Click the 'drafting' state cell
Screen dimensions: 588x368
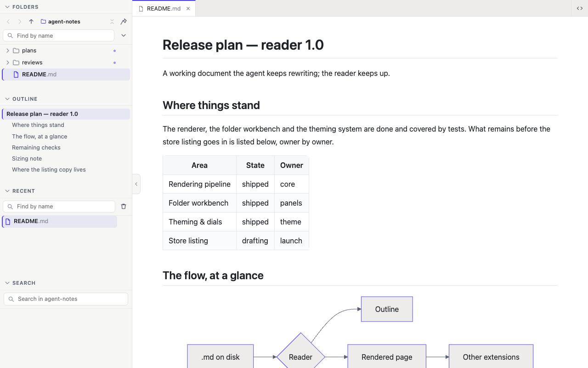(255, 241)
